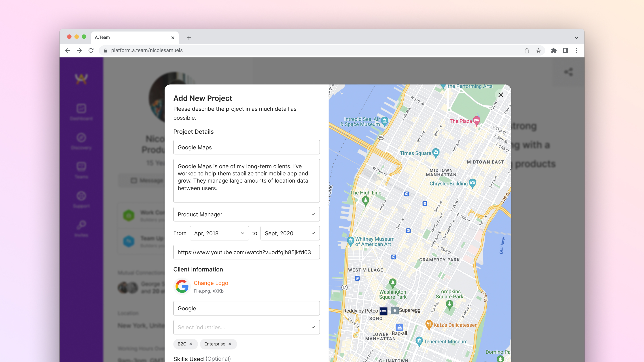The image size is (644, 362).
Task: Click Tenement Museum marker on map
Action: point(419,341)
